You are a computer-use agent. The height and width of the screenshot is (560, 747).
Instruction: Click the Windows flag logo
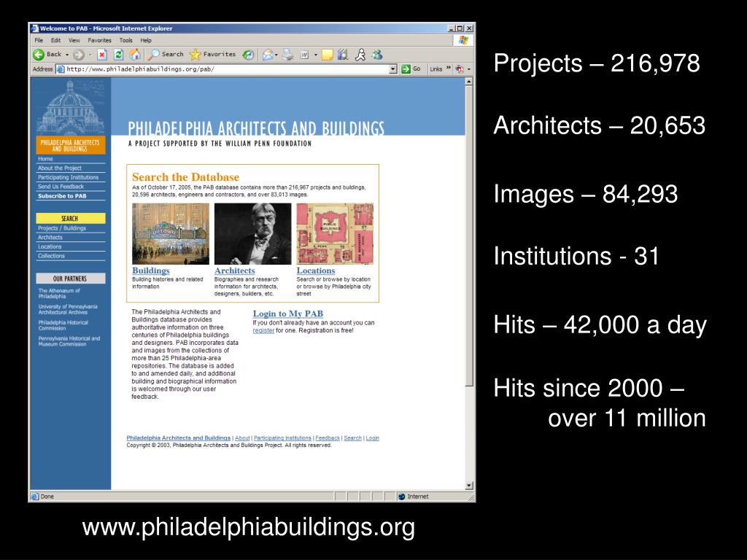(463, 41)
